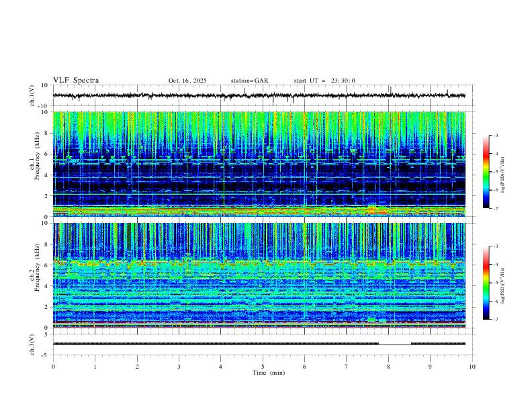Click the lower 'log(PSD)(V²/Hz)' colorbar label

[x=503, y=286]
